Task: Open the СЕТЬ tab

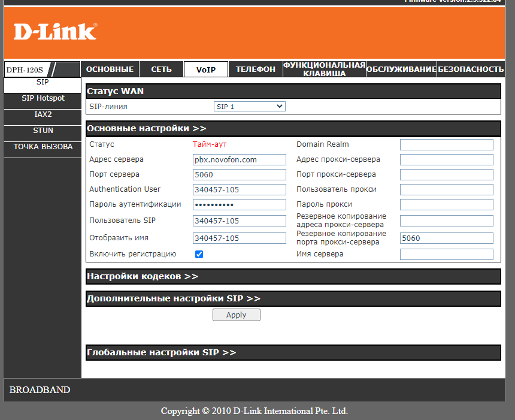Action: [161, 70]
